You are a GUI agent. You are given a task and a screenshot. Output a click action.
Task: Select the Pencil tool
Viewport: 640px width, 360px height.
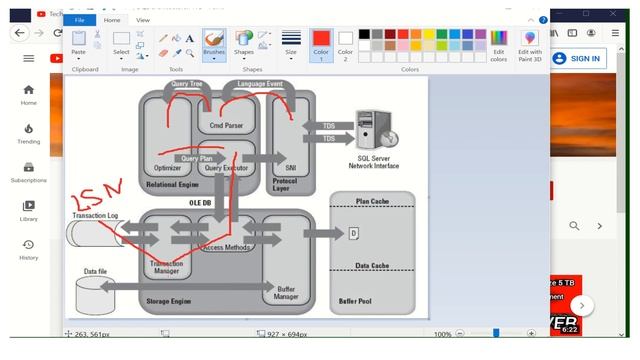163,38
